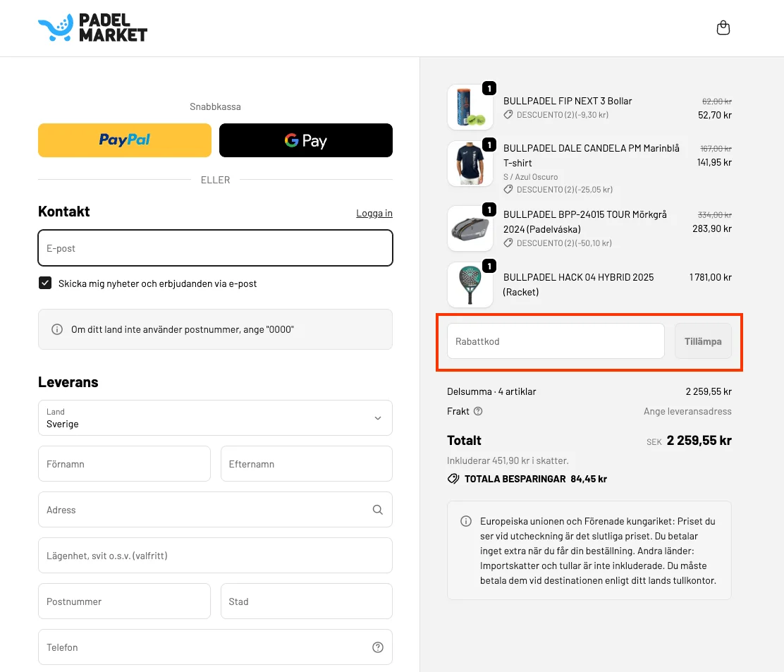Expand the Land country dropdown
Screen dimensions: 784x672
click(215, 417)
